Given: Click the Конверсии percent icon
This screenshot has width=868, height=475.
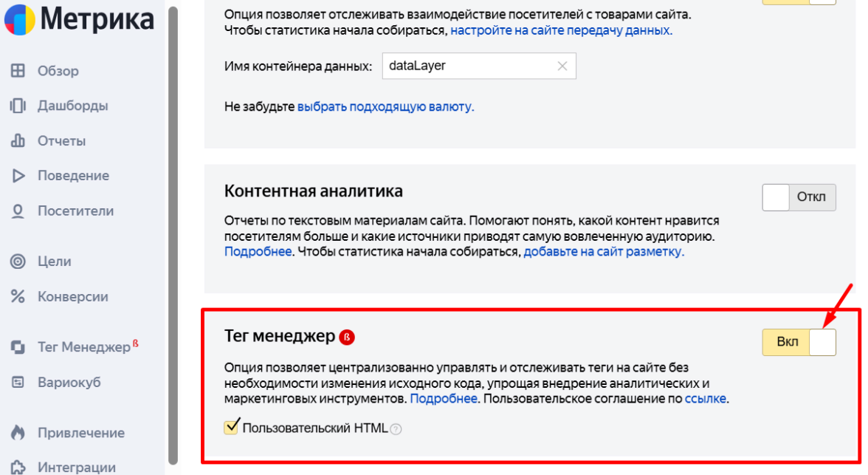Looking at the screenshot, I should click(x=18, y=297).
